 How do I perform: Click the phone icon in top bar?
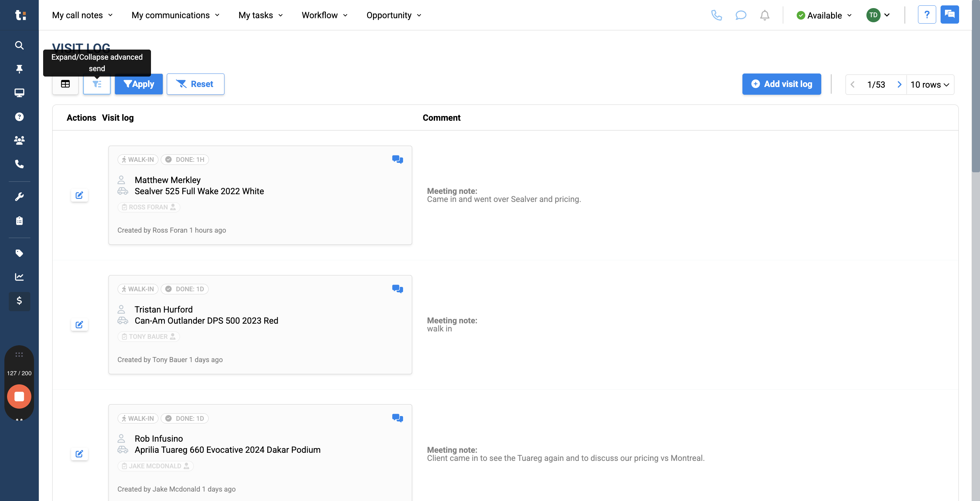(716, 15)
